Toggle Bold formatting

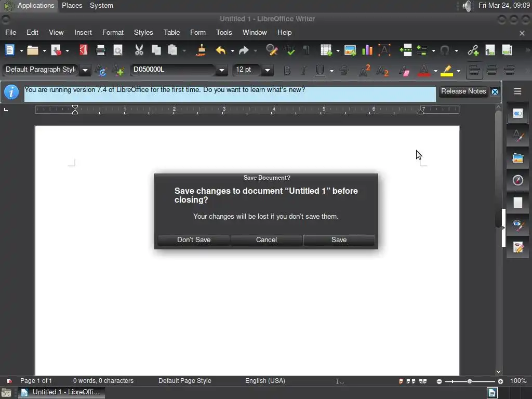pos(287,71)
